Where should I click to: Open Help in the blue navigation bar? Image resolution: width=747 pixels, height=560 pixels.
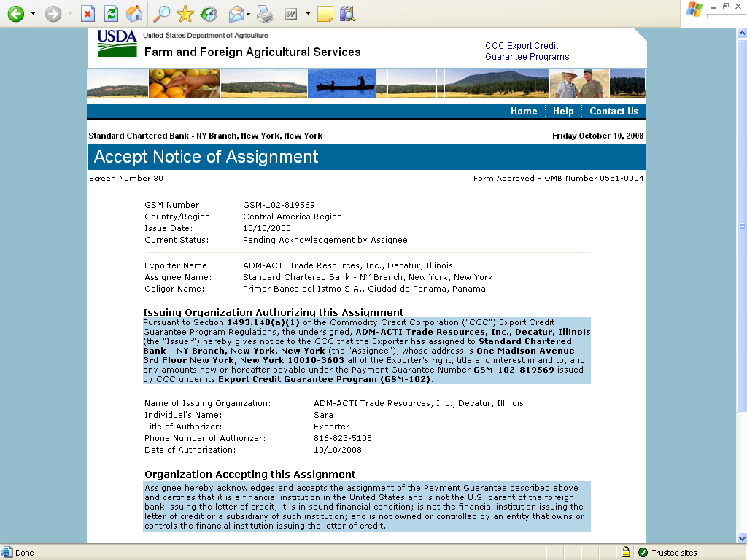click(x=563, y=111)
